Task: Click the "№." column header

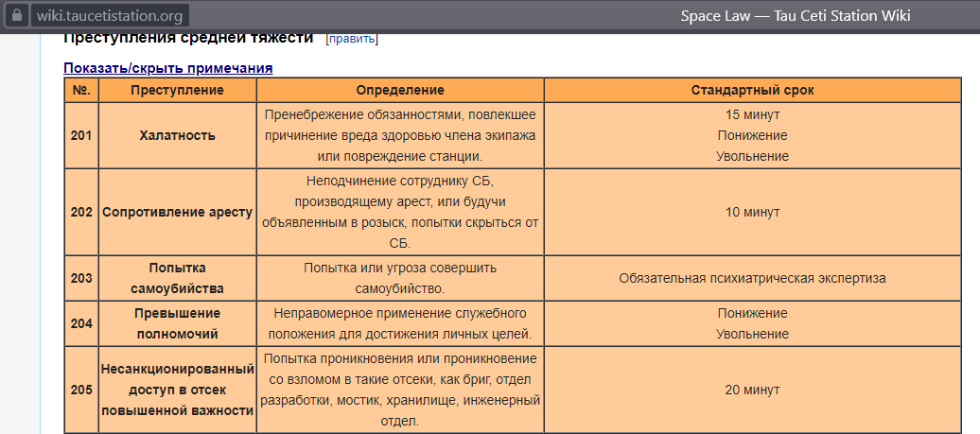Action: tap(80, 90)
